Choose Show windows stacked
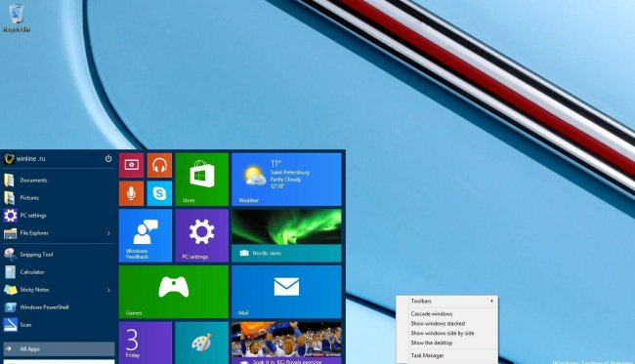 point(447,324)
